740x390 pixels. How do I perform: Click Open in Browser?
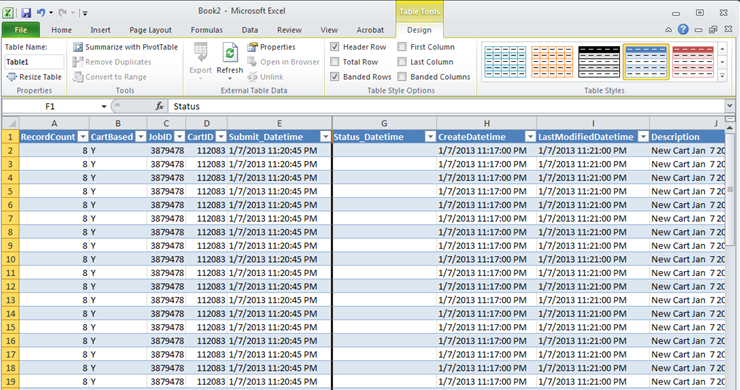point(284,62)
